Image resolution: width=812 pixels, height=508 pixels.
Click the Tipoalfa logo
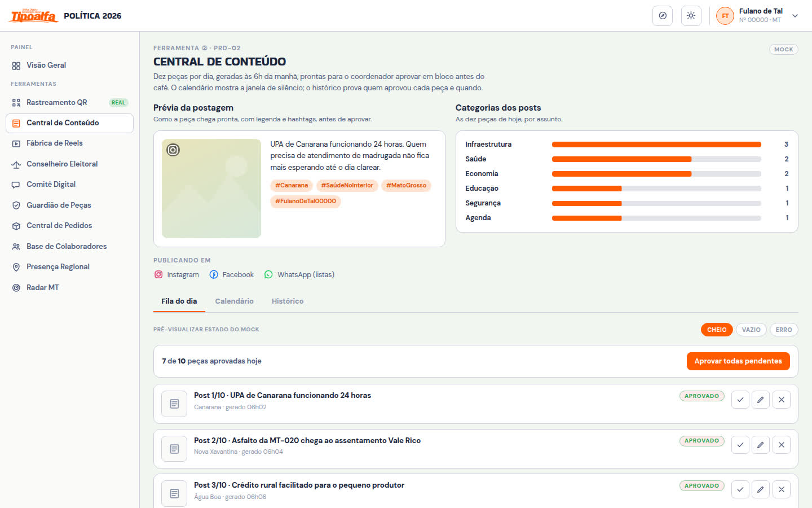(x=33, y=15)
